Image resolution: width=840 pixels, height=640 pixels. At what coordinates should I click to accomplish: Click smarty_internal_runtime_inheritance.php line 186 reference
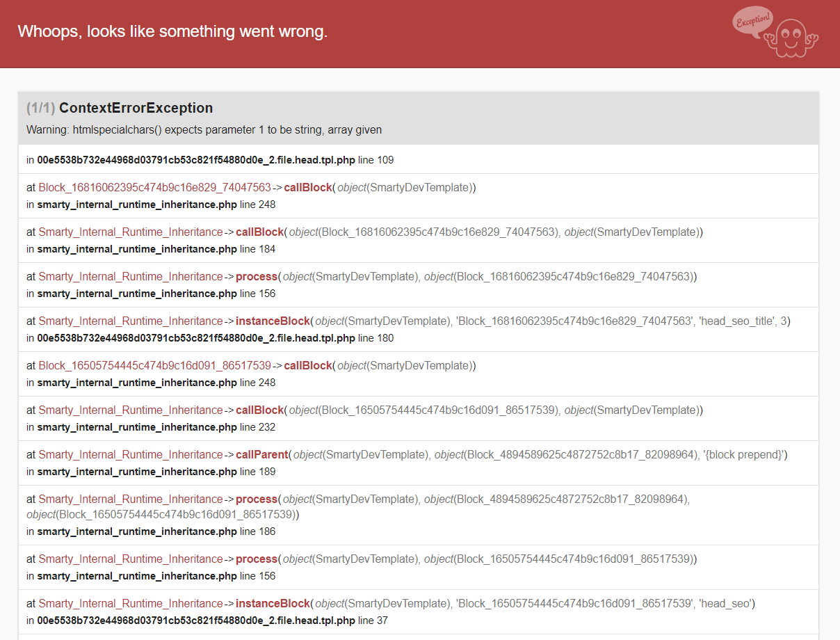point(156,531)
